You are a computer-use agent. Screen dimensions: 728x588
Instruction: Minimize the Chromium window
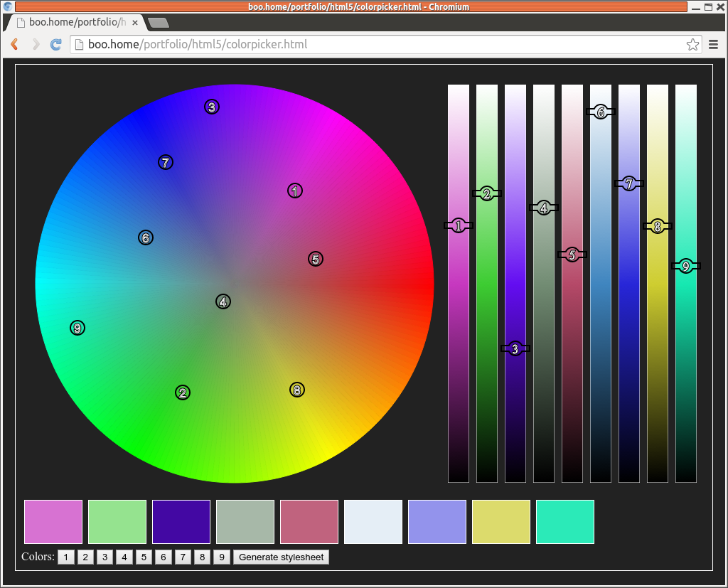click(x=696, y=7)
